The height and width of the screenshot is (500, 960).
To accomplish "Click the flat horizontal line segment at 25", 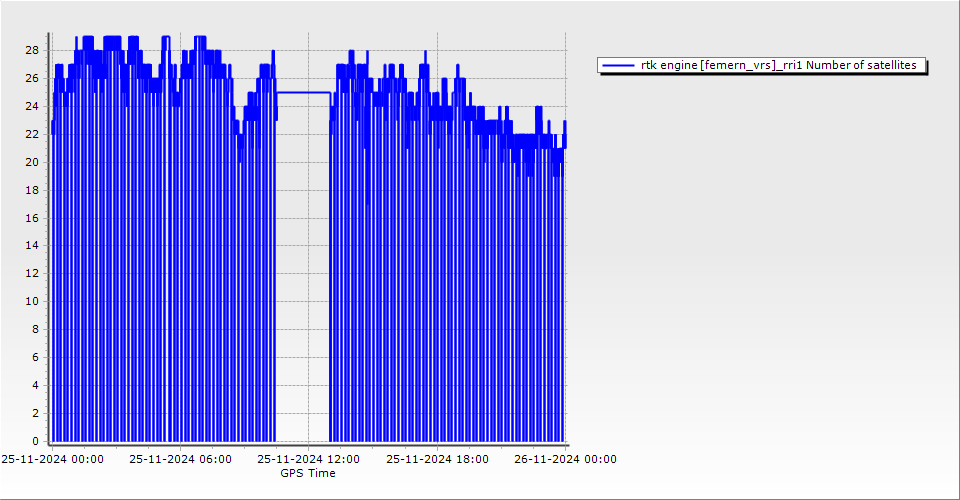I will coord(303,93).
